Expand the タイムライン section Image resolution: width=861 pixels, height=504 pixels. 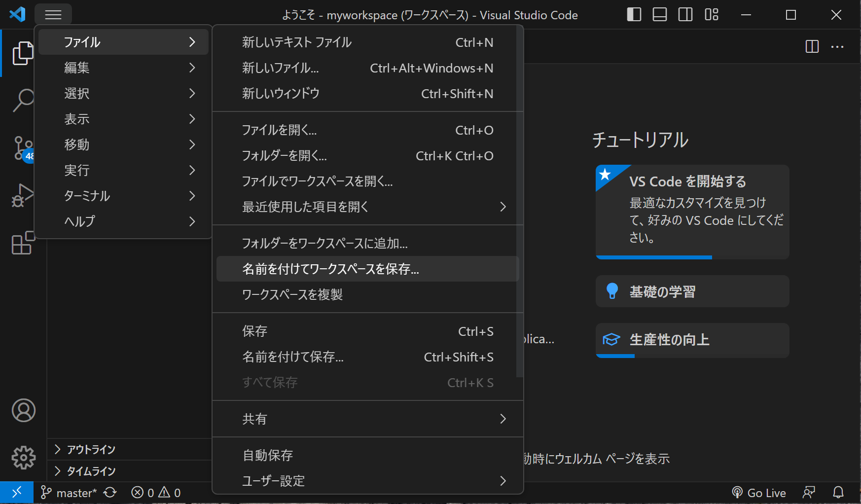[x=129, y=471]
